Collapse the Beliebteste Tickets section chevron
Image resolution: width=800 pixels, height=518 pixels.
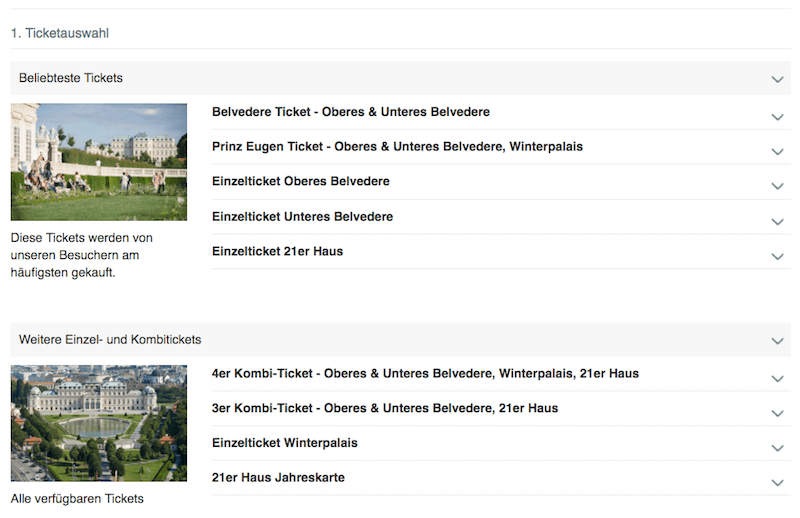pos(777,79)
